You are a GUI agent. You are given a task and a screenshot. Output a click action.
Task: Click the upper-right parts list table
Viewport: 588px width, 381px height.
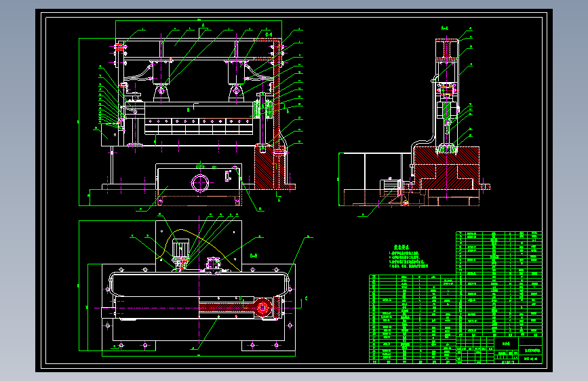(x=499, y=284)
